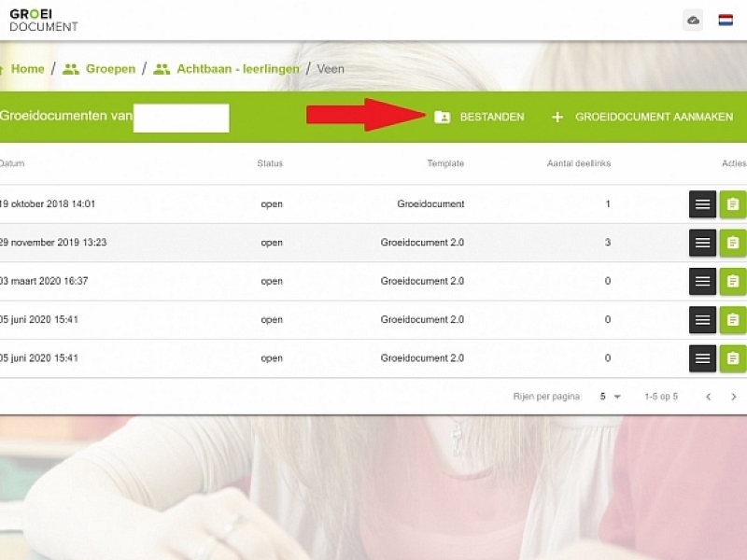This screenshot has width=747, height=560.
Task: Click Groeidocument aanmaken button
Action: [641, 117]
